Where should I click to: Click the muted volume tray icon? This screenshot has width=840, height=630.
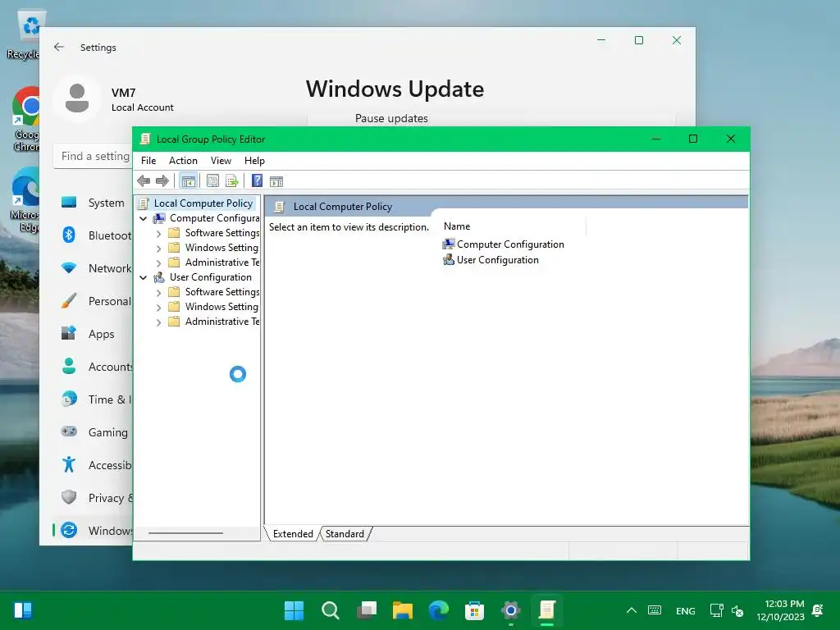(737, 610)
